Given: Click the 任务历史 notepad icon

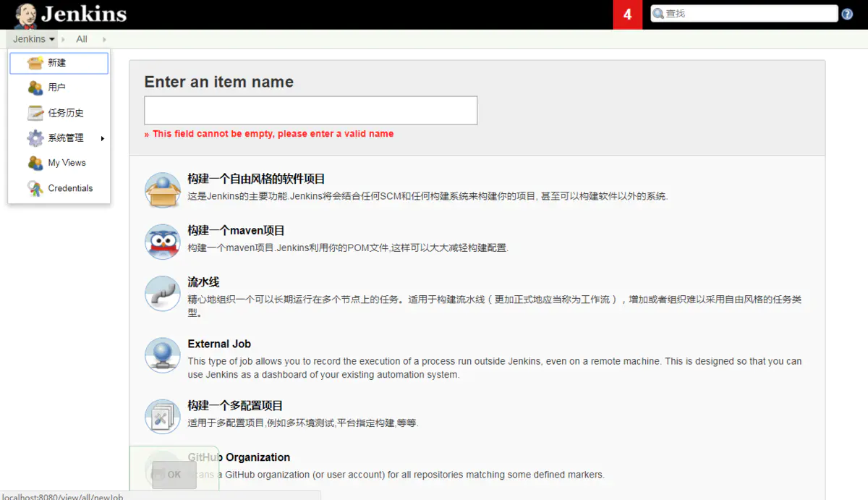Looking at the screenshot, I should coord(35,113).
